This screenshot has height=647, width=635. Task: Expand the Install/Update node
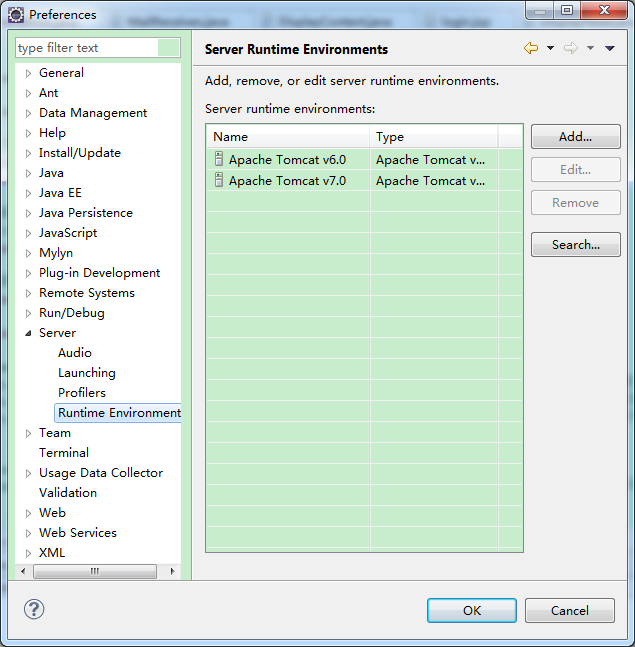[28, 153]
